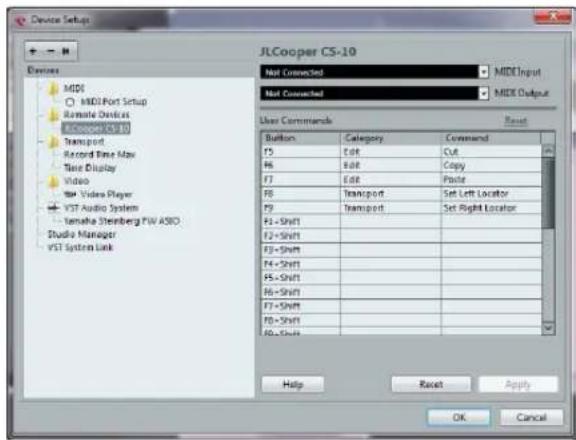The image size is (576, 440).
Task: Click the Video folder icon
Action: coord(54,181)
